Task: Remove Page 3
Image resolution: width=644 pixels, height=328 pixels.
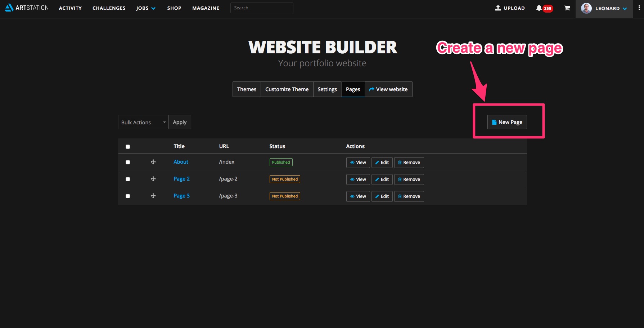Action: [x=409, y=196]
